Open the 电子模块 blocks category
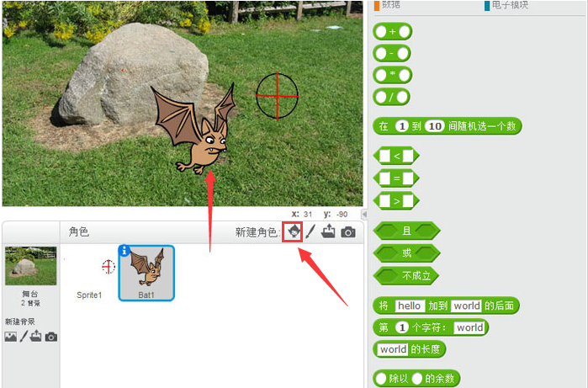 tap(506, 5)
